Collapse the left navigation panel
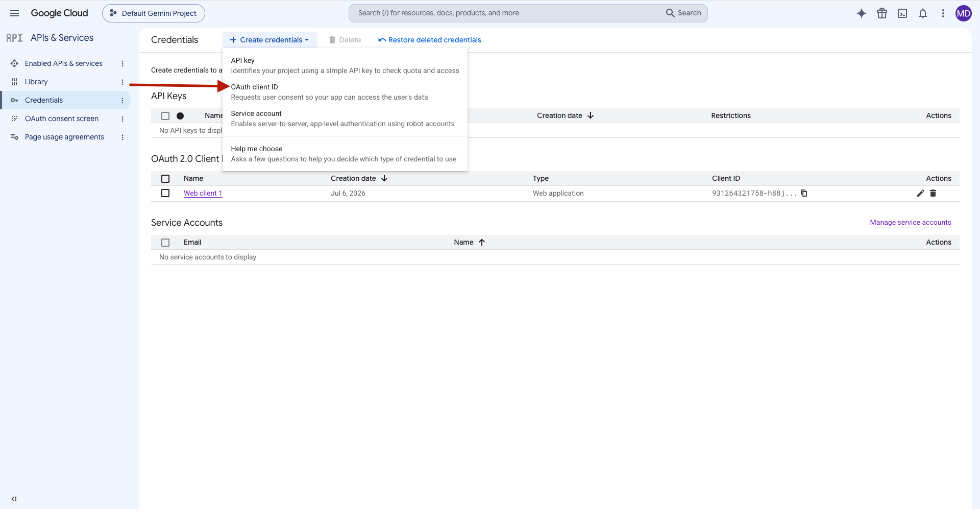Screen dimensions: 980x522 (x=14, y=499)
